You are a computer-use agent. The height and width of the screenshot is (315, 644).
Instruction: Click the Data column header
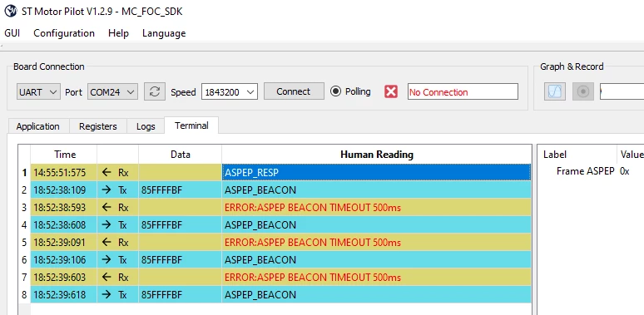[181, 155]
